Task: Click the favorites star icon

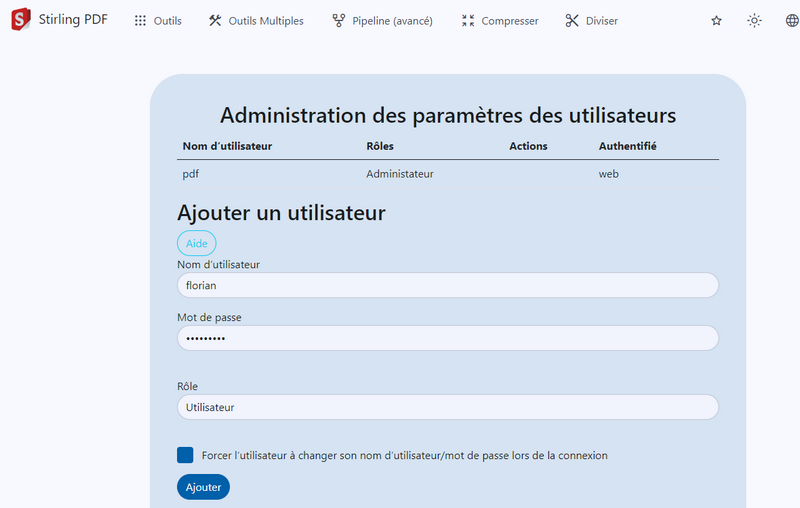Action: 716,21
